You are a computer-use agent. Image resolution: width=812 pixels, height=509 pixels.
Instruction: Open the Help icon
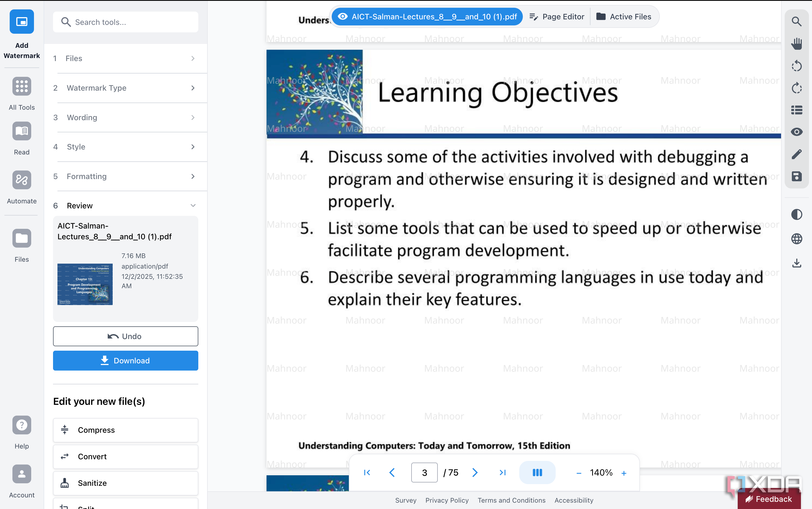(22, 425)
